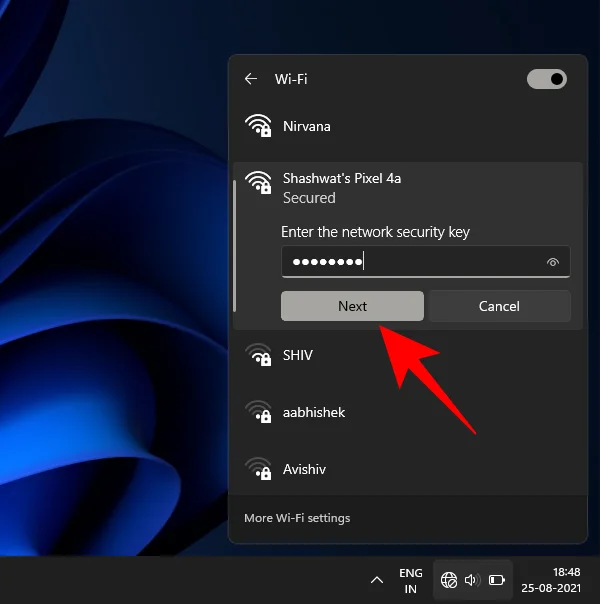Image resolution: width=600 pixels, height=604 pixels.
Task: Click the Next button
Action: click(352, 306)
